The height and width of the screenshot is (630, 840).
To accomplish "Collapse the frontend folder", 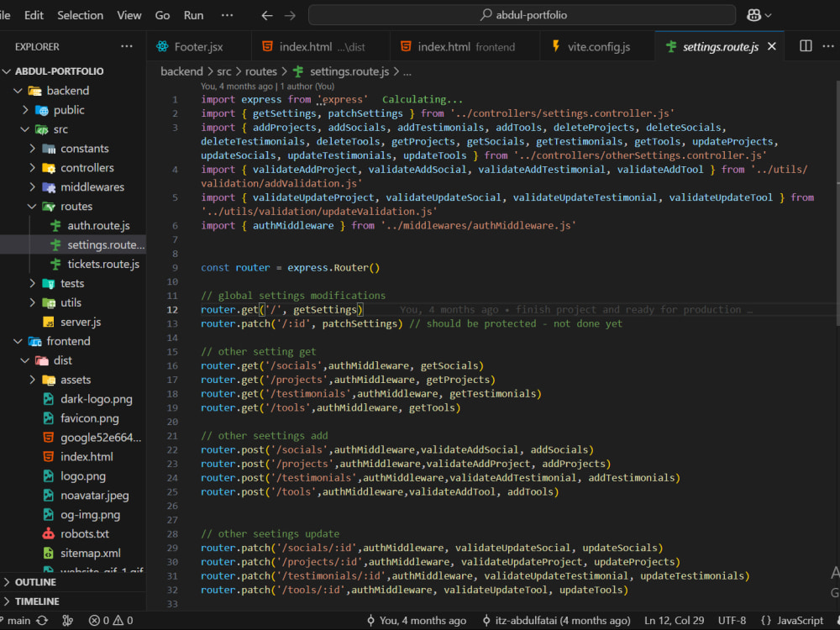I will (68, 341).
